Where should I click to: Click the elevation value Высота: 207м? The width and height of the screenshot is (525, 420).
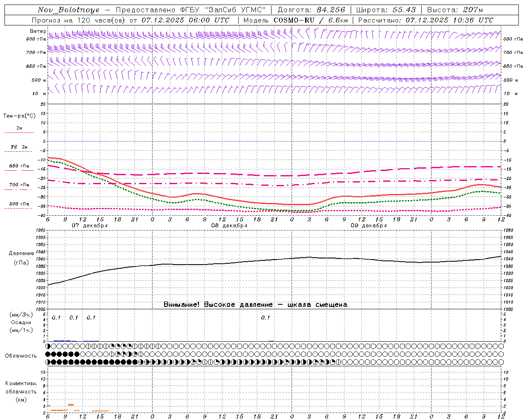coord(455,10)
